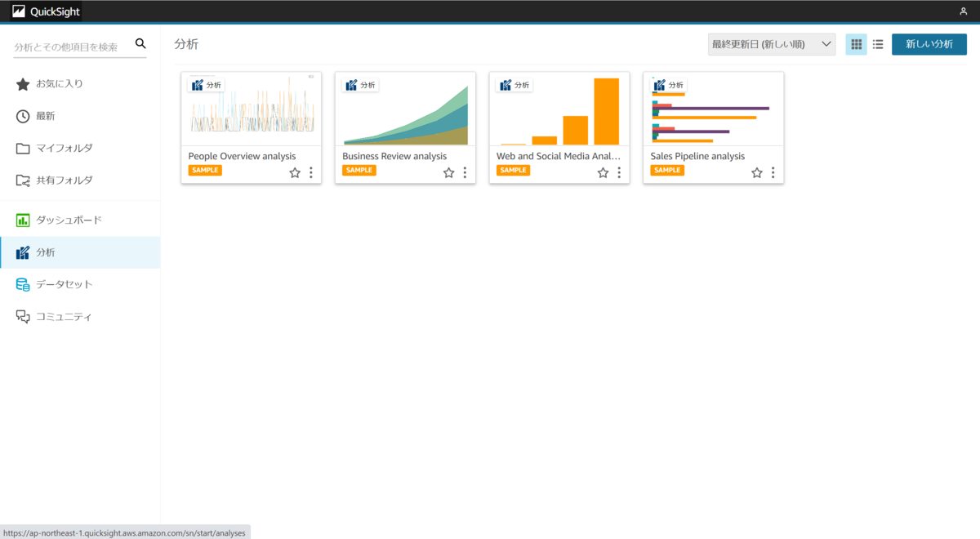Select the ダッシュボード navigation icon
The height and width of the screenshot is (539, 980).
pyautogui.click(x=23, y=219)
